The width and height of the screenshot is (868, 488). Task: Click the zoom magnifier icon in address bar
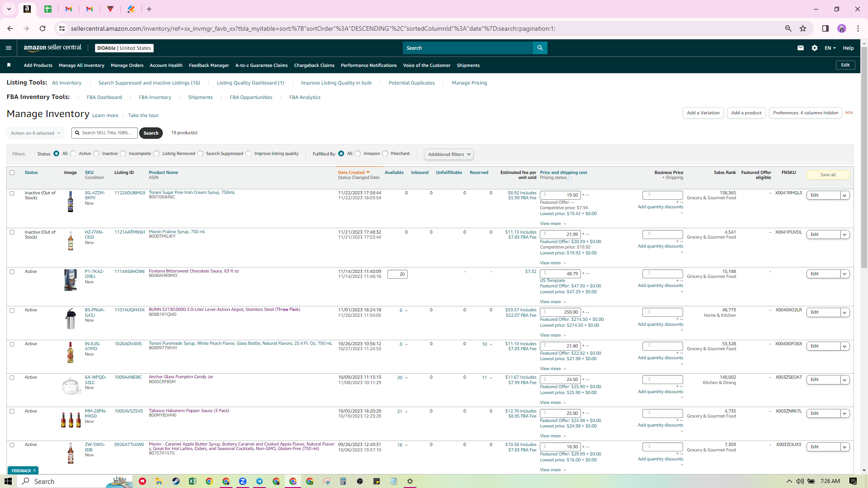click(x=788, y=28)
